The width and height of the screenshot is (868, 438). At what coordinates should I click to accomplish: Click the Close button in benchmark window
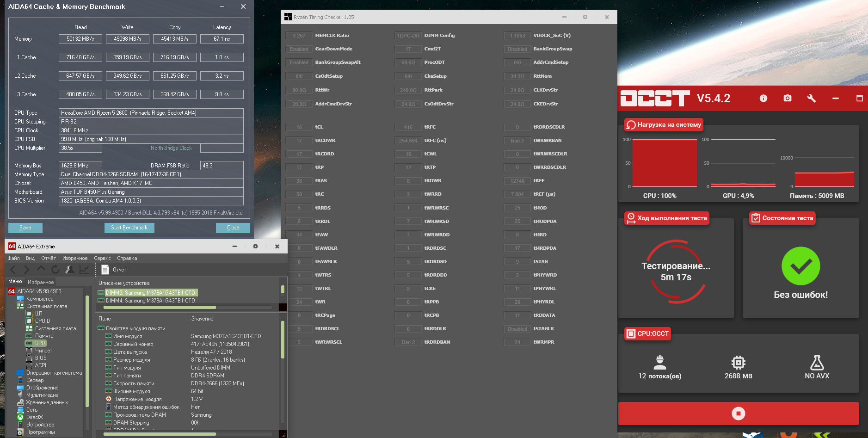pos(233,228)
